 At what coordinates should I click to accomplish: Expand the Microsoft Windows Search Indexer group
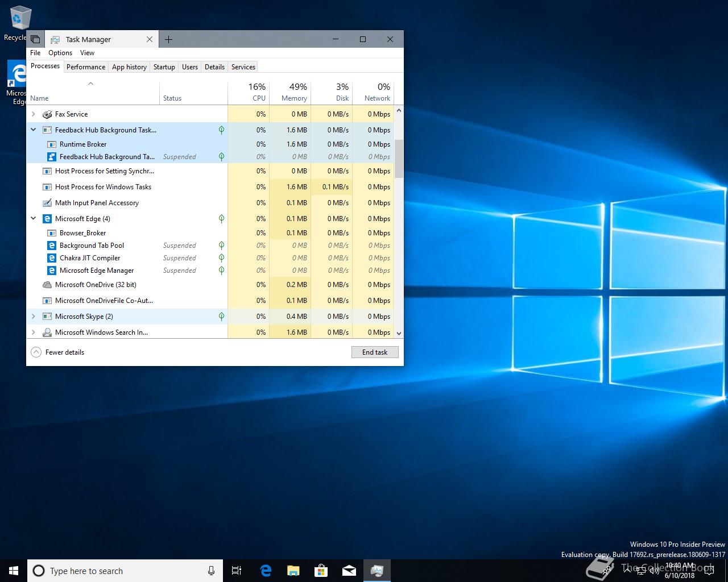[34, 332]
